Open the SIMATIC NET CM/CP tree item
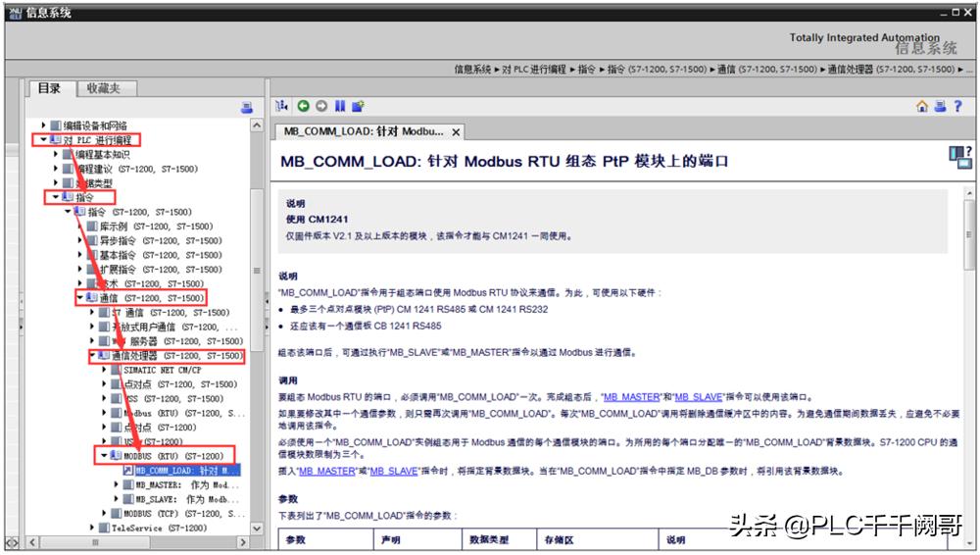Image resolution: width=980 pixels, height=555 pixels. (162, 371)
